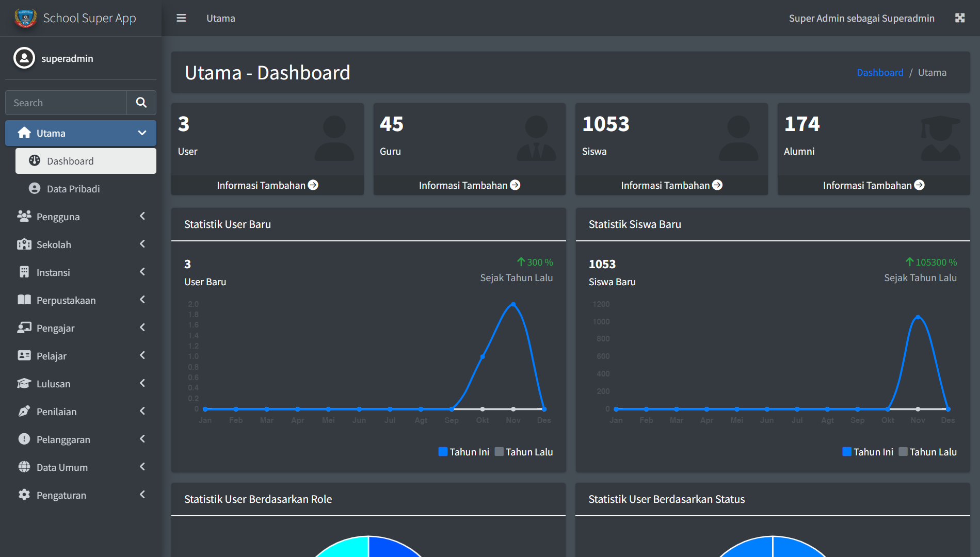The height and width of the screenshot is (557, 980).
Task: Click the superadmin profile avatar icon
Action: 24,58
